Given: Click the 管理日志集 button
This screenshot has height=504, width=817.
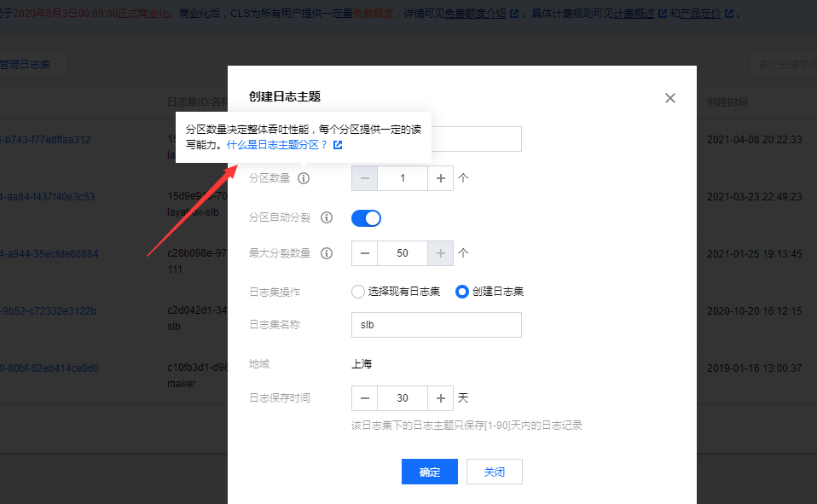Looking at the screenshot, I should click(x=32, y=64).
